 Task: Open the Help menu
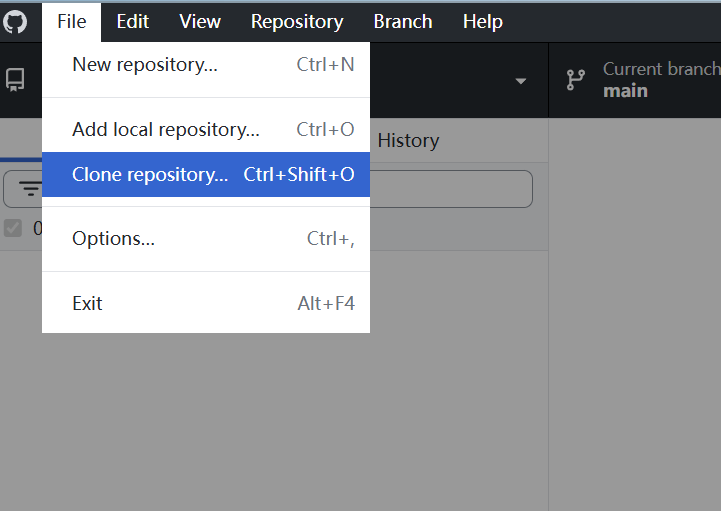[482, 21]
